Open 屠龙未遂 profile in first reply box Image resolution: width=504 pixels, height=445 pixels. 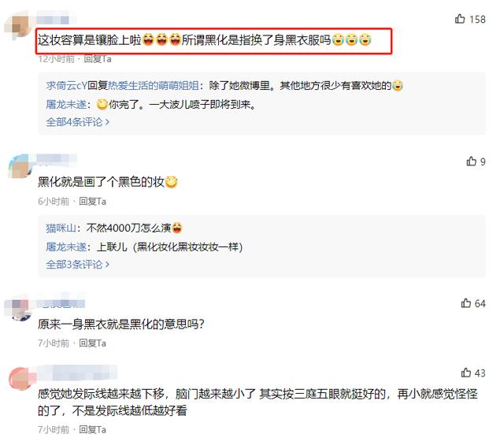coord(66,105)
